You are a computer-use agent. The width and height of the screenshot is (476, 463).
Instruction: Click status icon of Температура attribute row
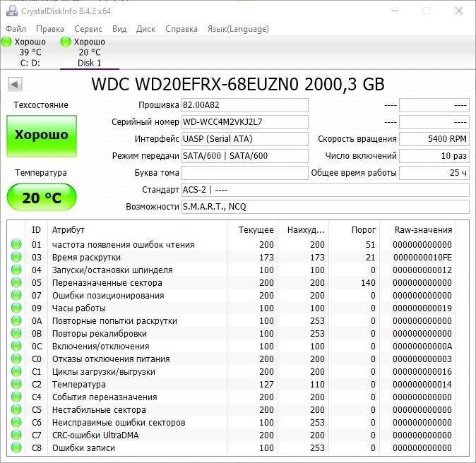click(x=16, y=385)
